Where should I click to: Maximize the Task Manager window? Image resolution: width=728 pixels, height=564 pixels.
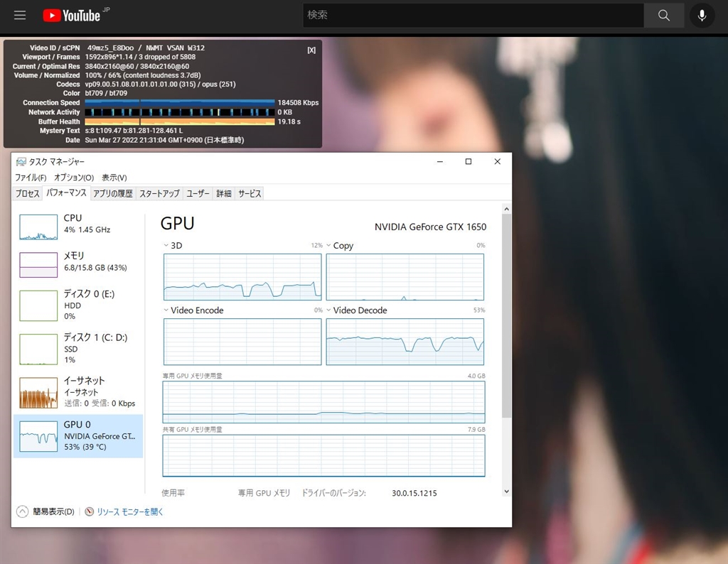[469, 161]
